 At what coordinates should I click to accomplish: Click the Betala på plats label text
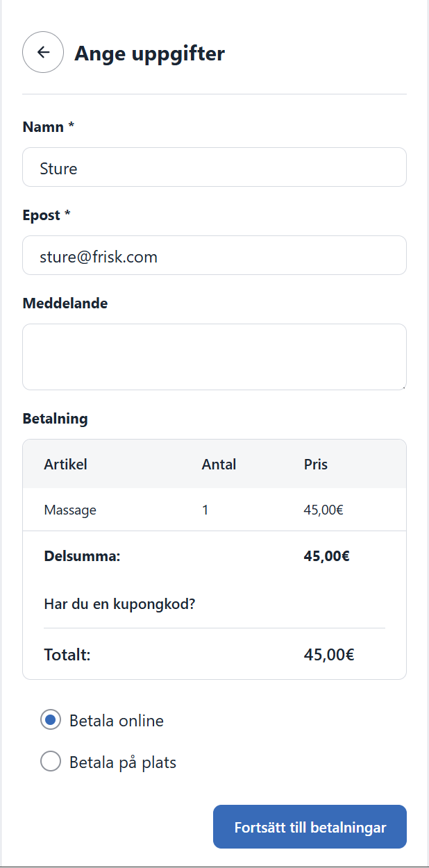coord(123,762)
